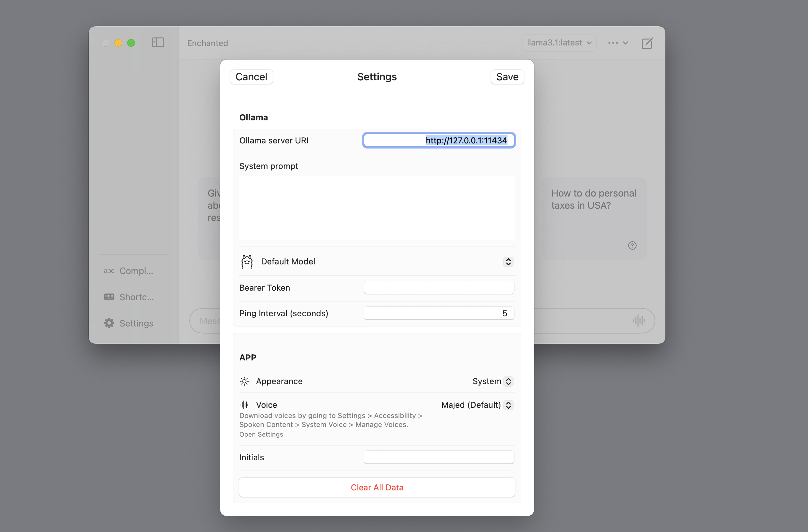This screenshot has height=532, width=808.
Task: Click the green zoom window button
Action: [x=131, y=43]
